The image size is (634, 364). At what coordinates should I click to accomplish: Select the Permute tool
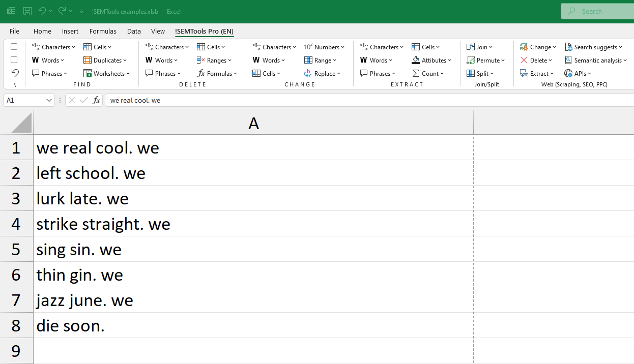pos(485,60)
